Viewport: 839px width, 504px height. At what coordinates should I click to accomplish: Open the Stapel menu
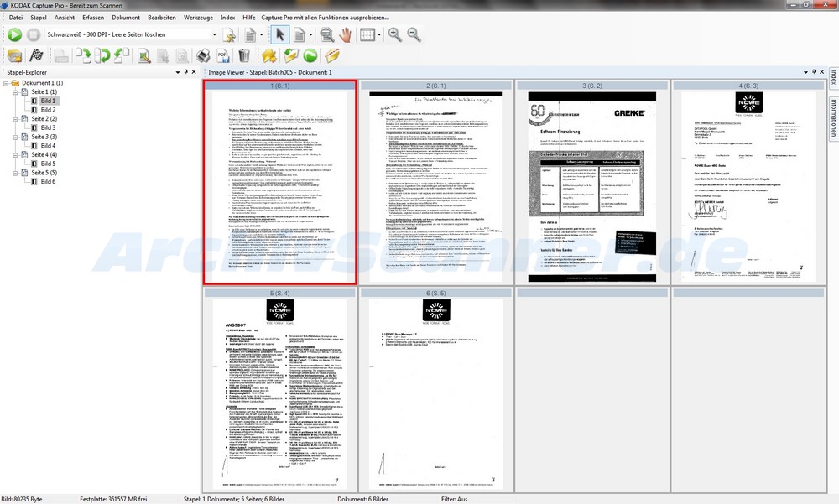pos(39,17)
